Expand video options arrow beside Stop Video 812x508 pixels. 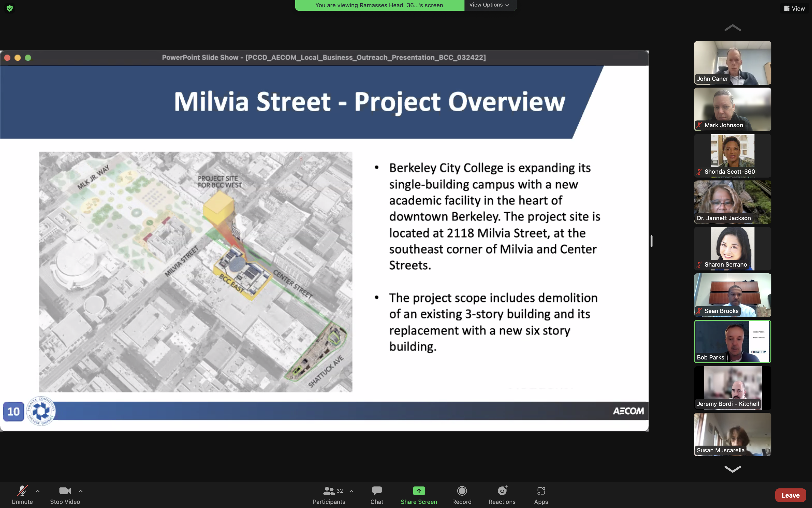pos(80,491)
